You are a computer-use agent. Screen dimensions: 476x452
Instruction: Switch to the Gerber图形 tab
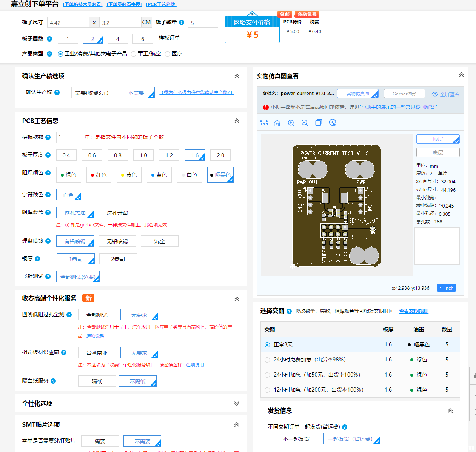click(404, 93)
